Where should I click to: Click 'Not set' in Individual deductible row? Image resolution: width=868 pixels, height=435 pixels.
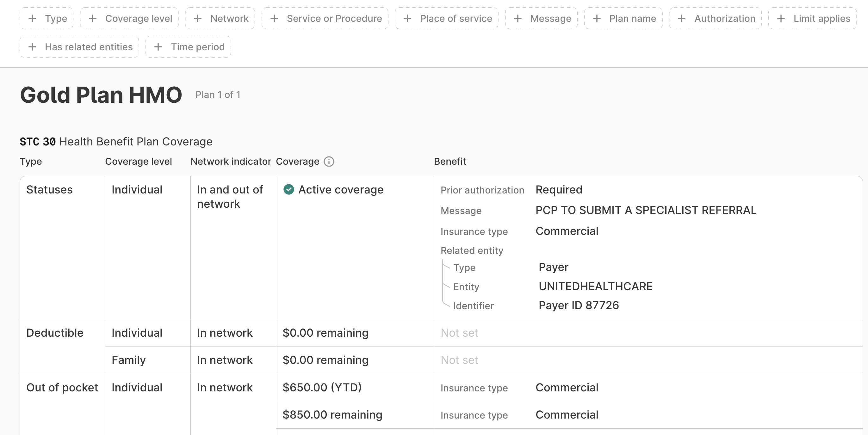coord(459,333)
